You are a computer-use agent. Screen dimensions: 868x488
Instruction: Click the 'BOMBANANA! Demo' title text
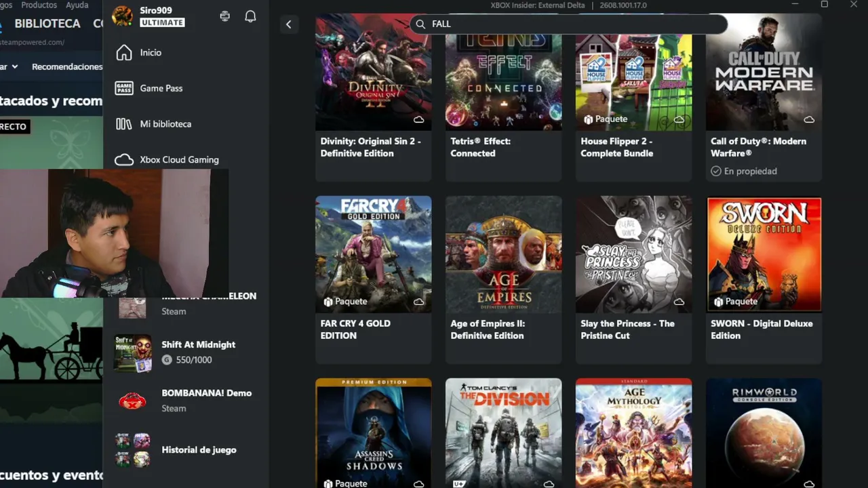[207, 393]
